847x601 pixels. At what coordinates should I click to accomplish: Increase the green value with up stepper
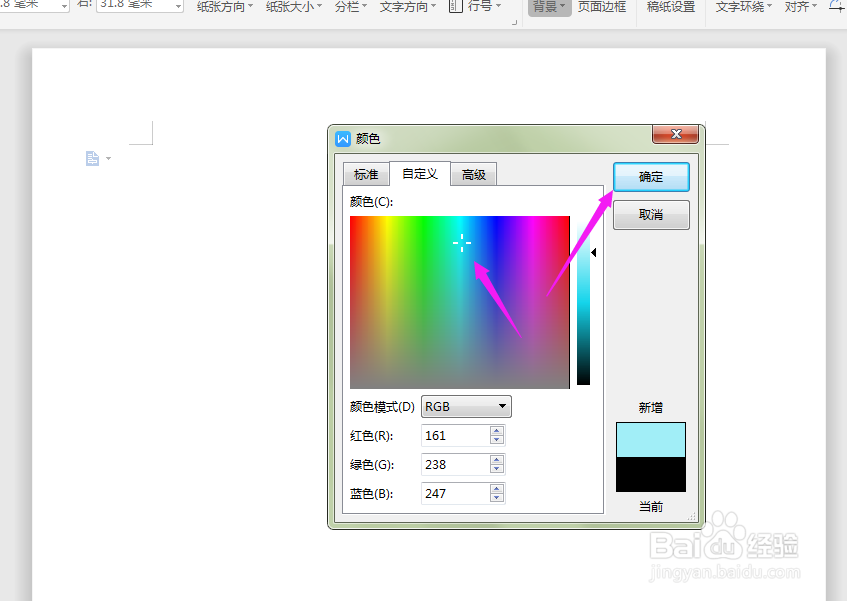pyautogui.click(x=497, y=460)
